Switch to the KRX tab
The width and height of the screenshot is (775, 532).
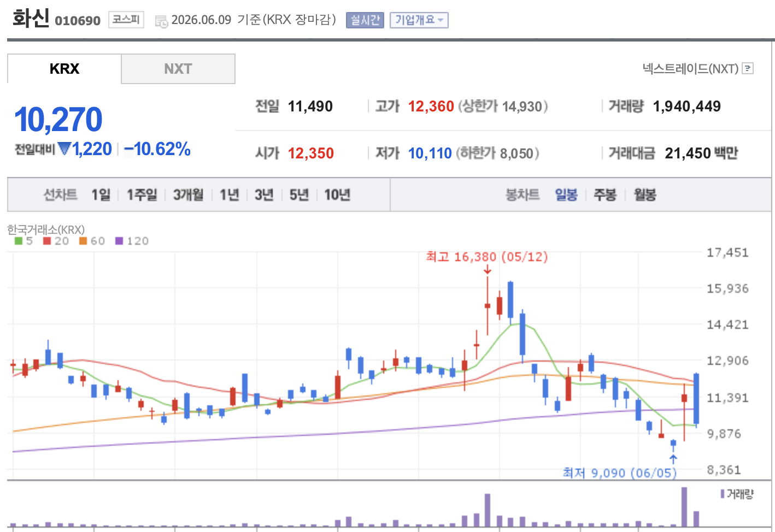click(x=64, y=69)
